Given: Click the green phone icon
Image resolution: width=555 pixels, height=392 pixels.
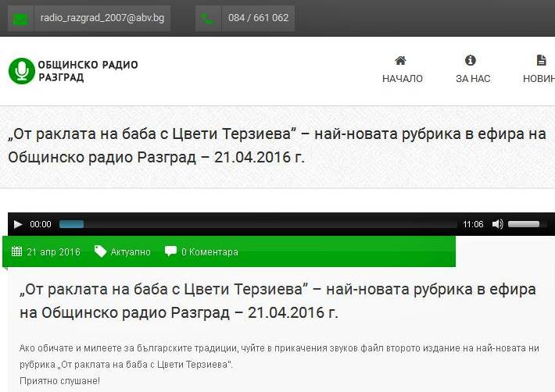Looking at the screenshot, I should [x=207, y=19].
